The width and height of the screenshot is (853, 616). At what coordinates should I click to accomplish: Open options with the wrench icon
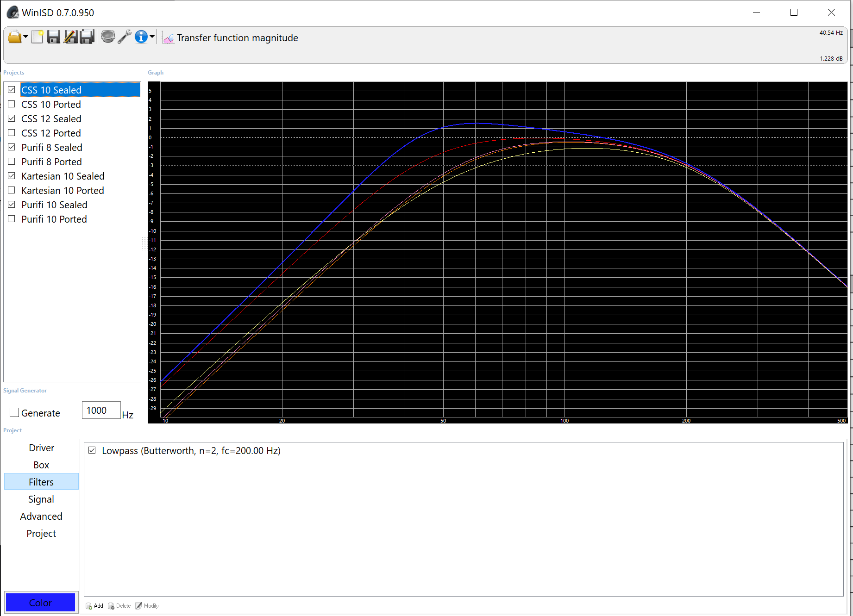(x=124, y=37)
